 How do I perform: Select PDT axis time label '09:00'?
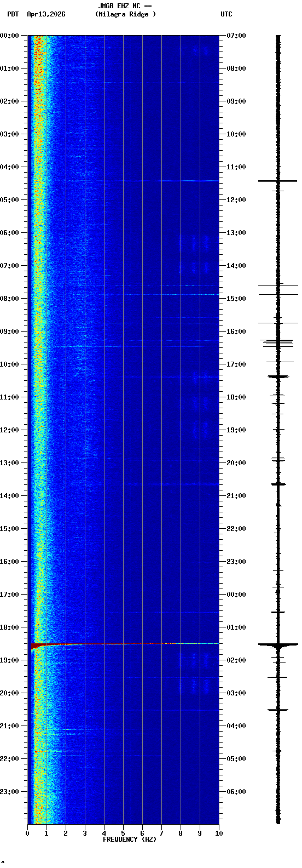click(x=9, y=332)
